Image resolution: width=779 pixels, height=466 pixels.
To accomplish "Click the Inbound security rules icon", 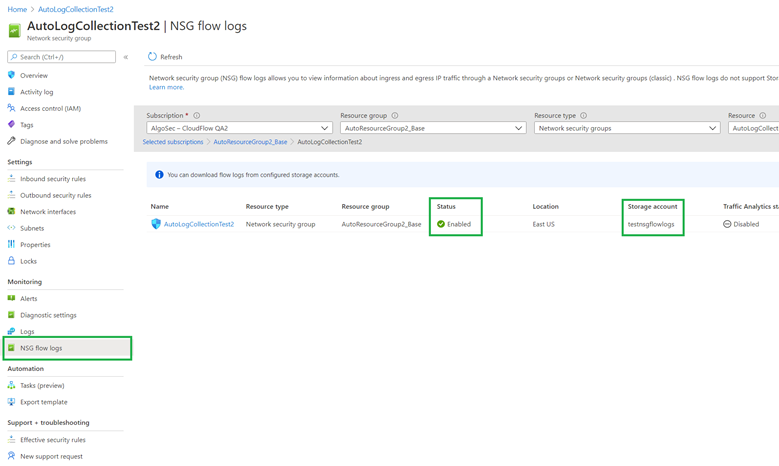I will [11, 178].
